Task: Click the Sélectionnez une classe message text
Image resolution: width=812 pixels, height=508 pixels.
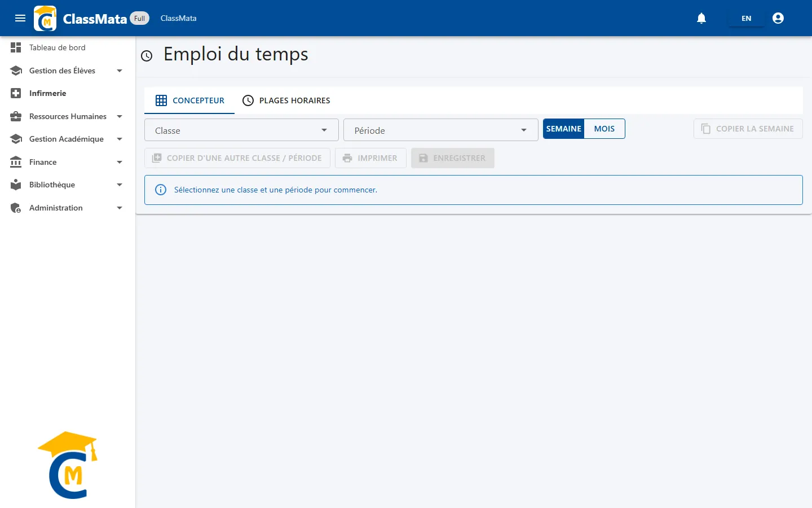Action: click(276, 190)
